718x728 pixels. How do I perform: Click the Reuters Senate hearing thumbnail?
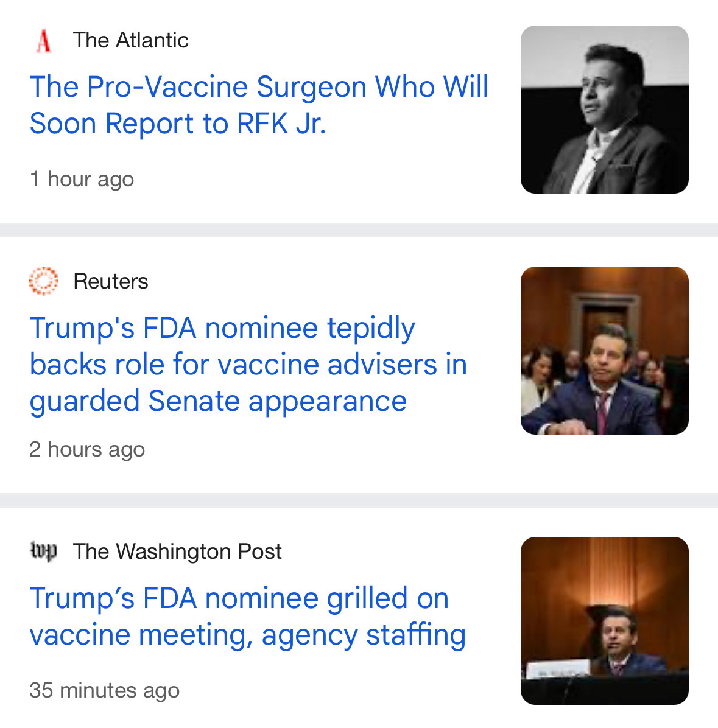pyautogui.click(x=604, y=351)
